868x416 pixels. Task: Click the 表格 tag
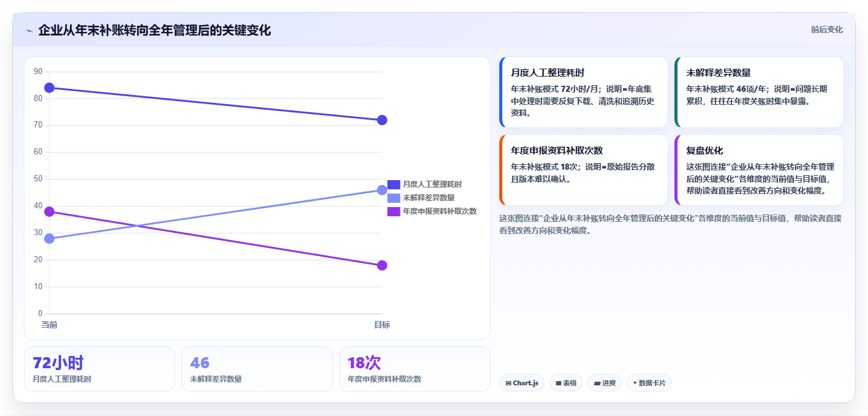coord(566,383)
